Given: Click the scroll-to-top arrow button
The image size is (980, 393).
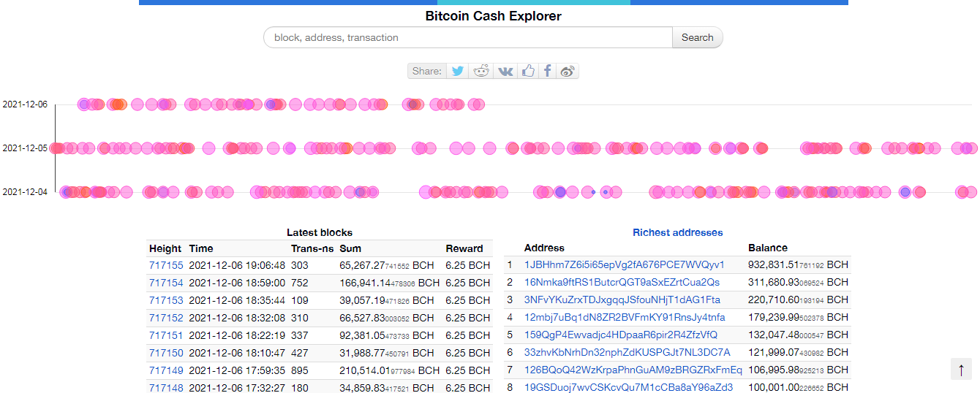Looking at the screenshot, I should click(961, 370).
